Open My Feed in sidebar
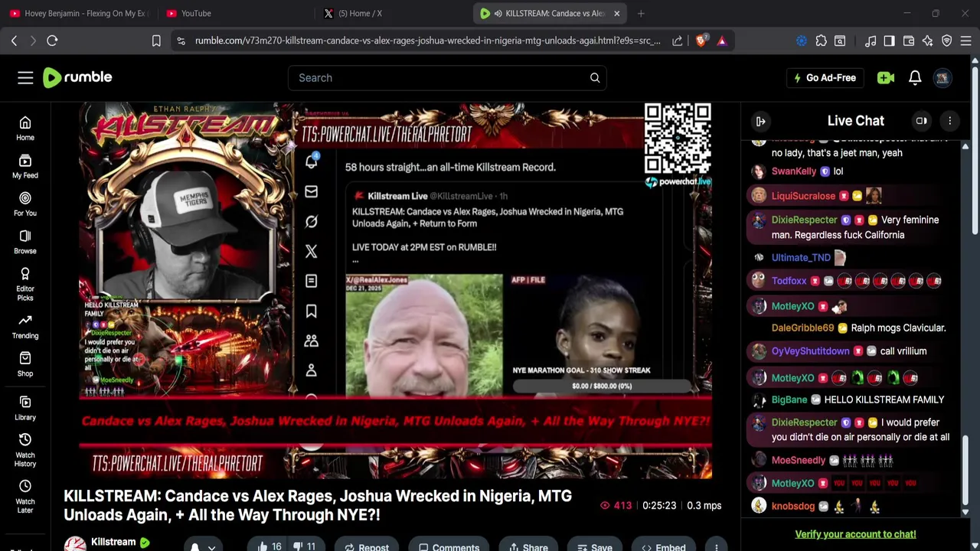The image size is (980, 551). (25, 167)
